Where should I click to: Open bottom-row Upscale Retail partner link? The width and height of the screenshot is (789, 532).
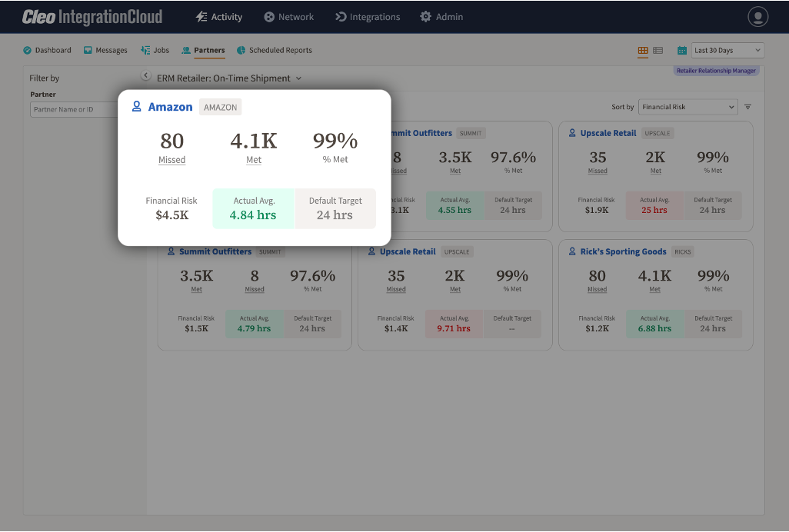click(408, 251)
